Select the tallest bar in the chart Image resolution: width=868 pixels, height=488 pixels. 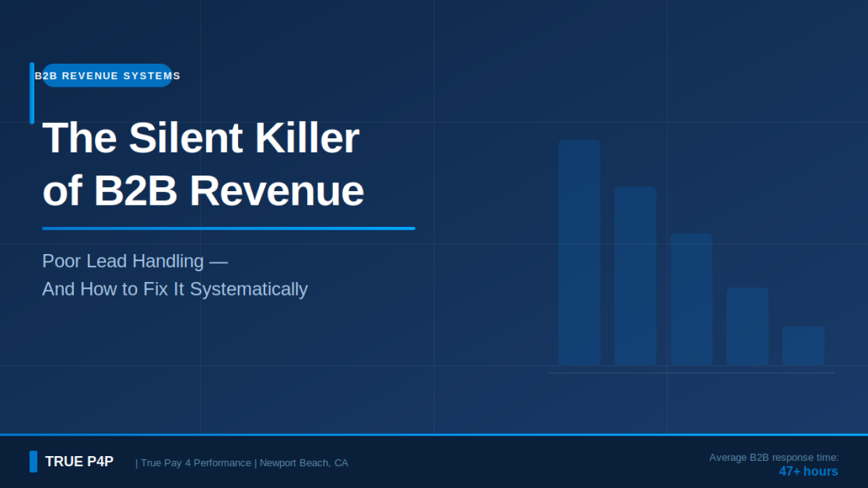pos(579,252)
